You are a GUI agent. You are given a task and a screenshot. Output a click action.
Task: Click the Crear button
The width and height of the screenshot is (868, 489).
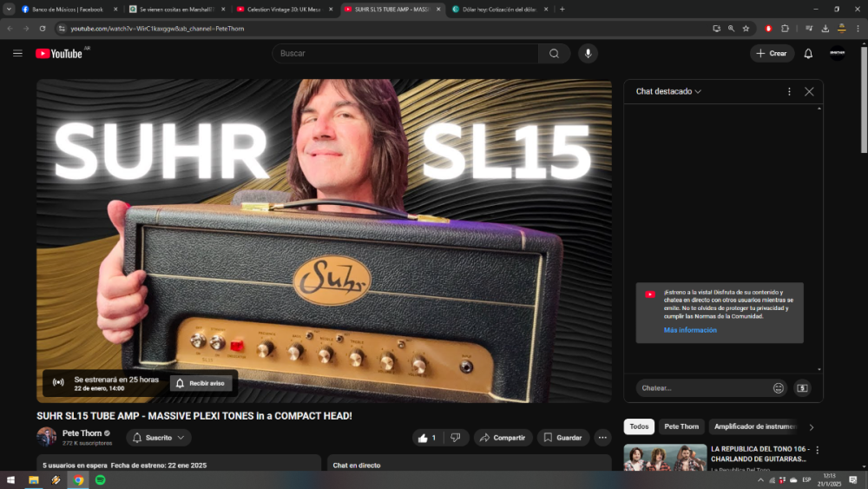pyautogui.click(x=772, y=53)
